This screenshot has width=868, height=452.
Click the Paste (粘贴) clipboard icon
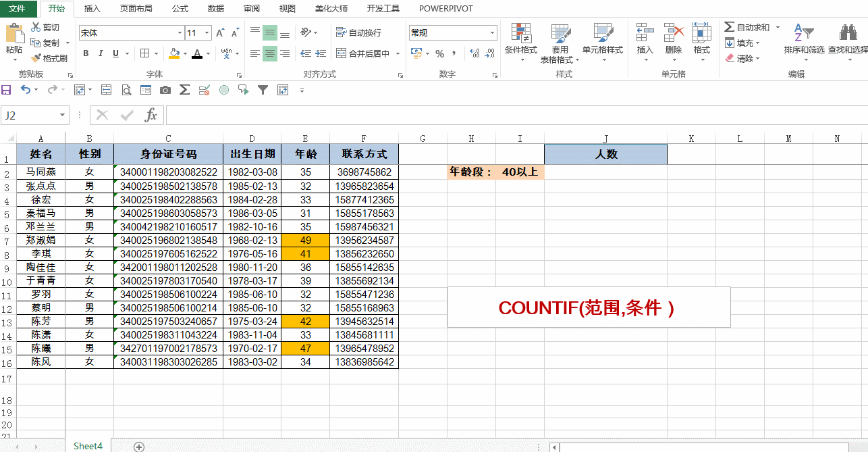point(14,34)
